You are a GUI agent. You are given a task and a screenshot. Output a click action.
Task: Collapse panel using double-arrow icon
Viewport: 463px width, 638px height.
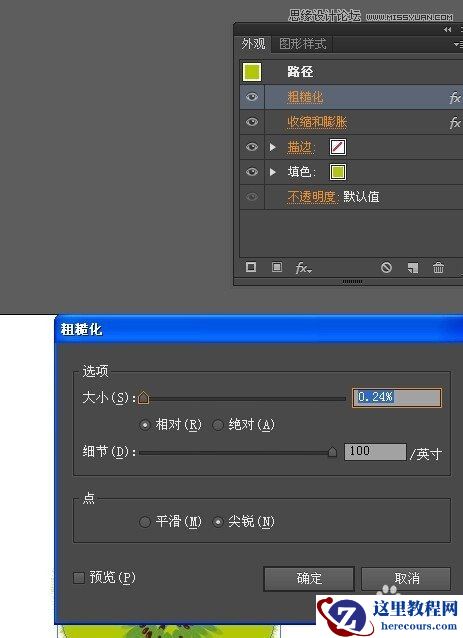click(448, 30)
